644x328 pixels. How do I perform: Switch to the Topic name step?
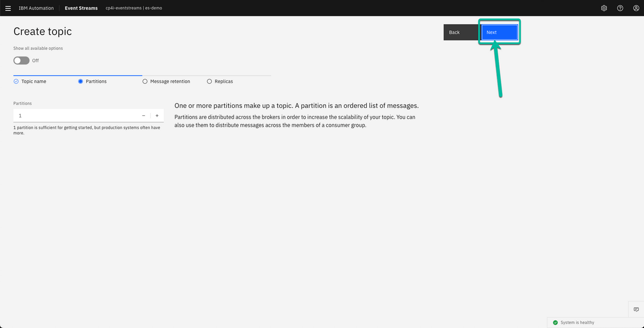click(x=34, y=81)
